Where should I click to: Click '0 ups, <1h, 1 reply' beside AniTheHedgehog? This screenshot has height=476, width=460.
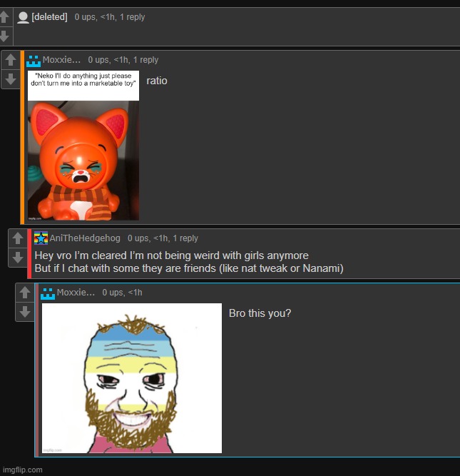coord(163,238)
